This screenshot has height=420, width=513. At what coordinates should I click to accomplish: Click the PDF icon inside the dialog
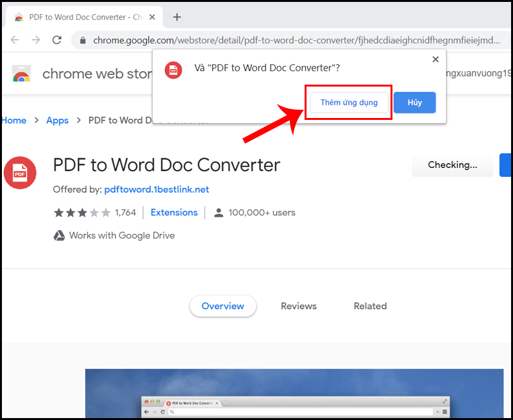(173, 70)
